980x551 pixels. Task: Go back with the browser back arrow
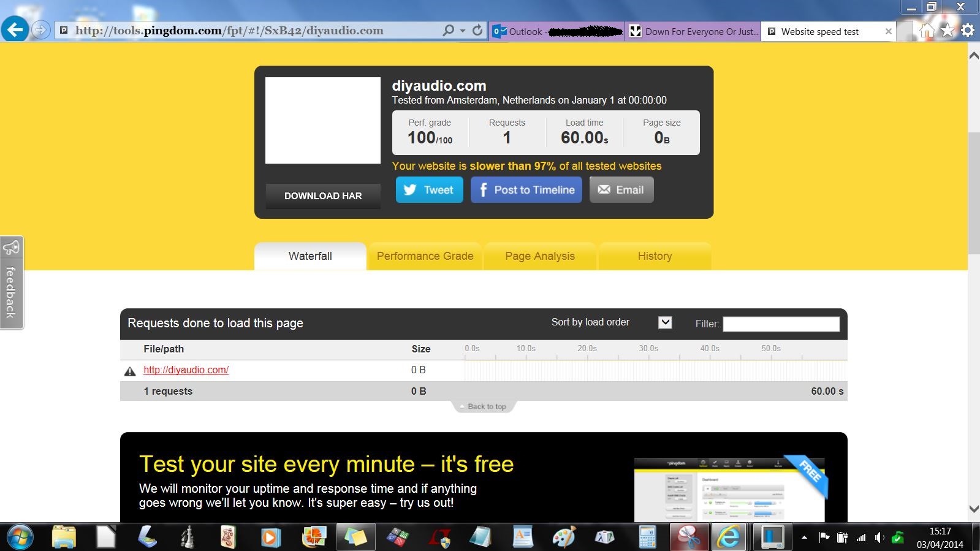pos(15,29)
